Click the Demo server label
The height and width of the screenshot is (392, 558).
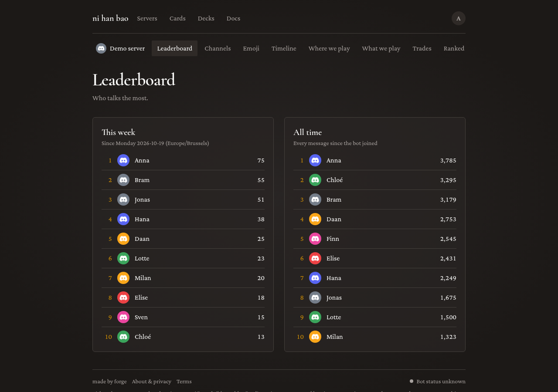pyautogui.click(x=127, y=48)
